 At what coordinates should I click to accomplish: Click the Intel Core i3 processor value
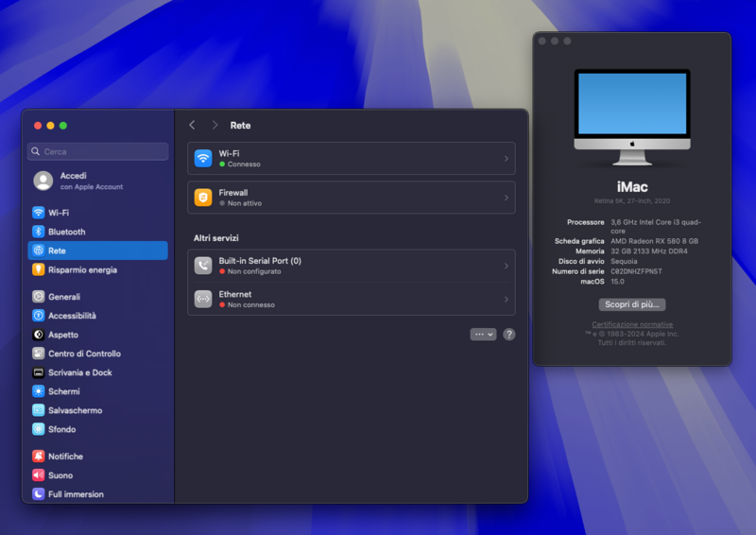pyautogui.click(x=656, y=227)
